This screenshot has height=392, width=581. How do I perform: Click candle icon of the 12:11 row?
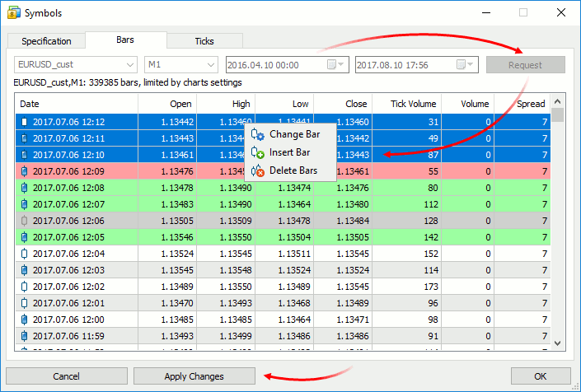click(x=25, y=138)
